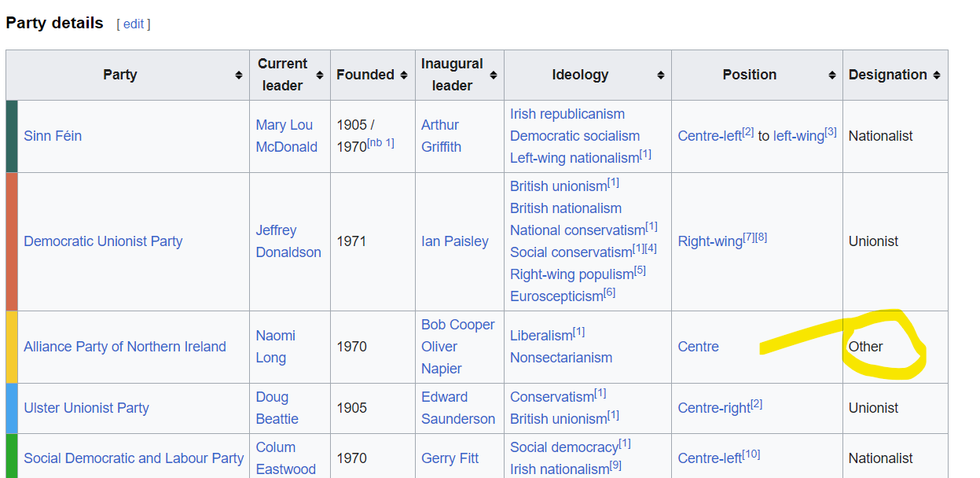
Task: Open Social Democratic and Labour Party link
Action: [134, 458]
